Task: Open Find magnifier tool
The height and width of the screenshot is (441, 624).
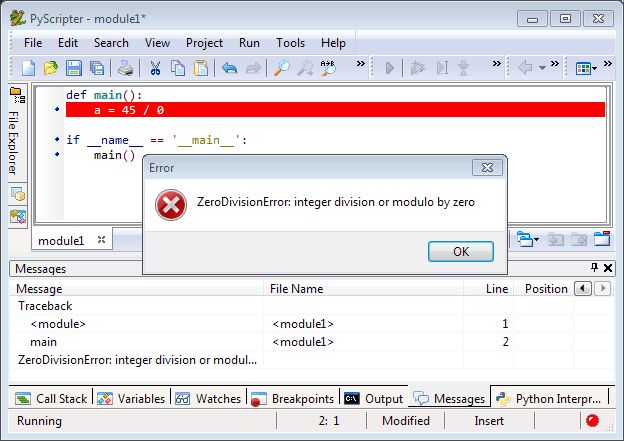Action: click(282, 68)
